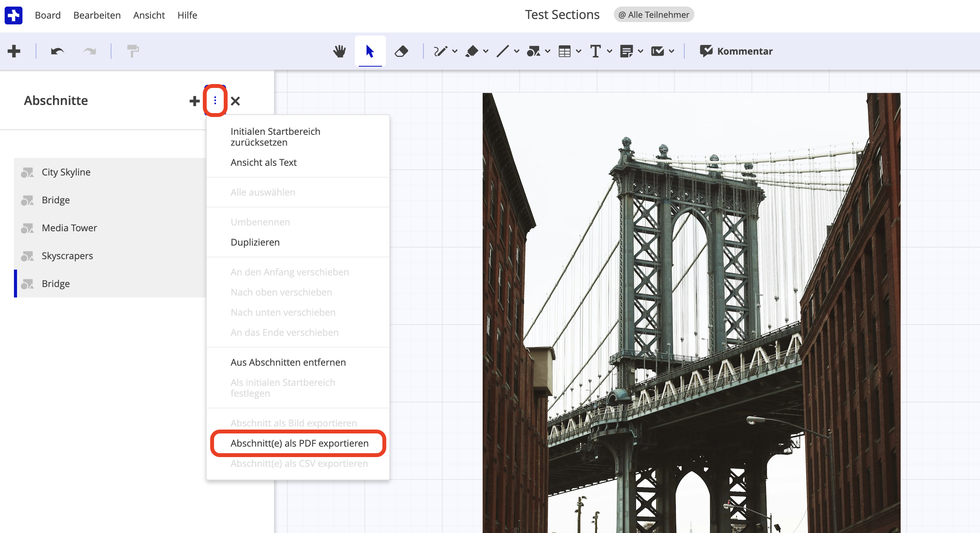Image resolution: width=980 pixels, height=533 pixels.
Task: Select the pen drawing tool
Action: point(440,51)
